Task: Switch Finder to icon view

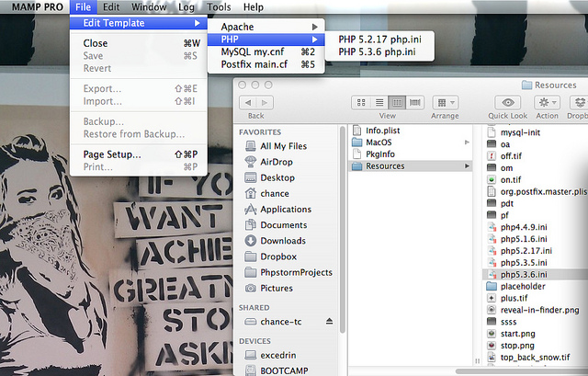Action: (361, 102)
